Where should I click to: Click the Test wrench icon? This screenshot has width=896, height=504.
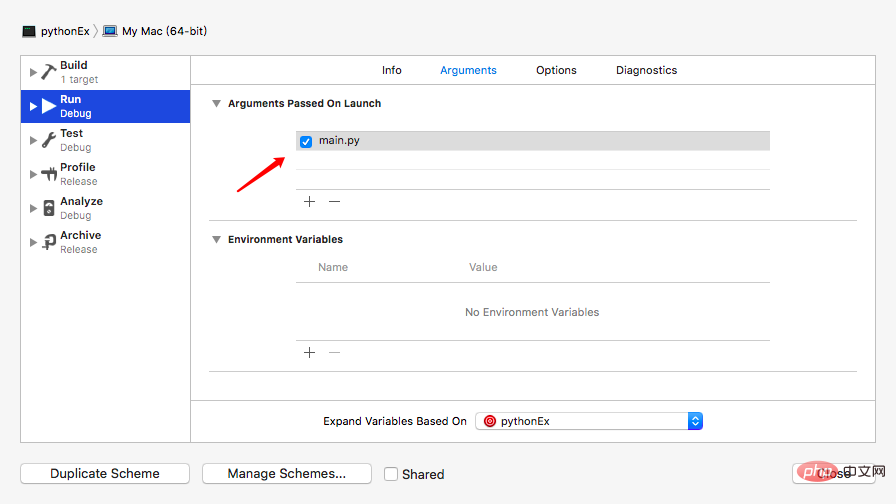coord(49,140)
